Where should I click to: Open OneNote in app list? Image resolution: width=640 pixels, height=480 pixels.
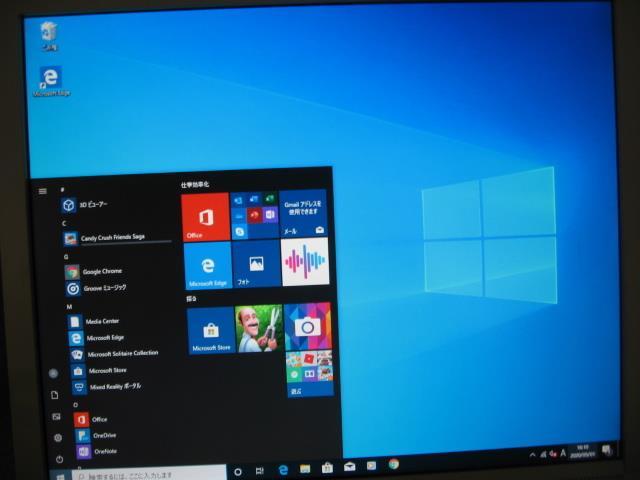coord(97,451)
